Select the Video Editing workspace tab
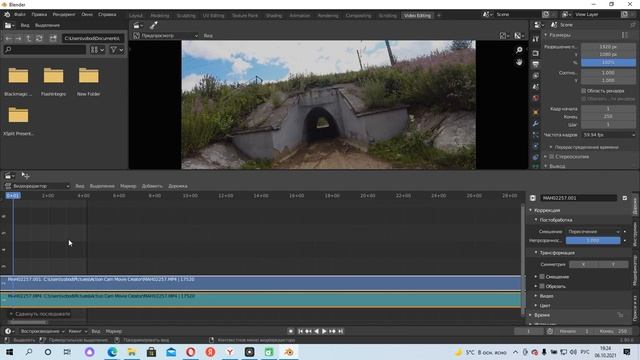The width and height of the screenshot is (640, 360). 417,16
